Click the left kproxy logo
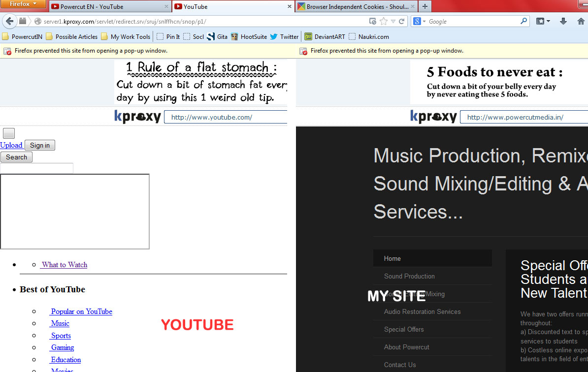The width and height of the screenshot is (588, 372). [137, 117]
